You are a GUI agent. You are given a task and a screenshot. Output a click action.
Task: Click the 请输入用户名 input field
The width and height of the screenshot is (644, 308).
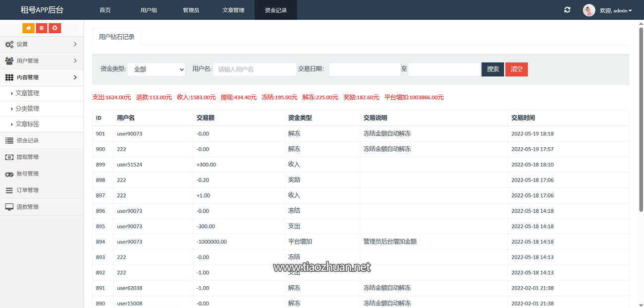(254, 69)
